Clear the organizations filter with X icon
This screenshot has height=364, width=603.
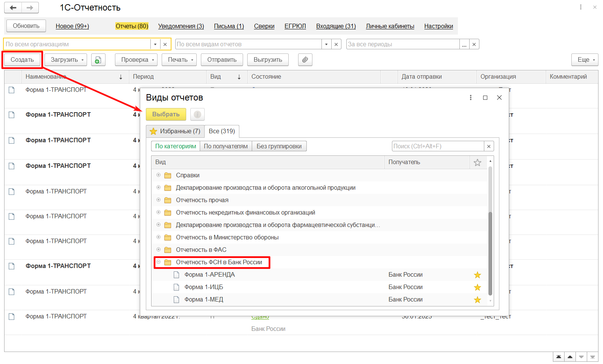point(165,44)
